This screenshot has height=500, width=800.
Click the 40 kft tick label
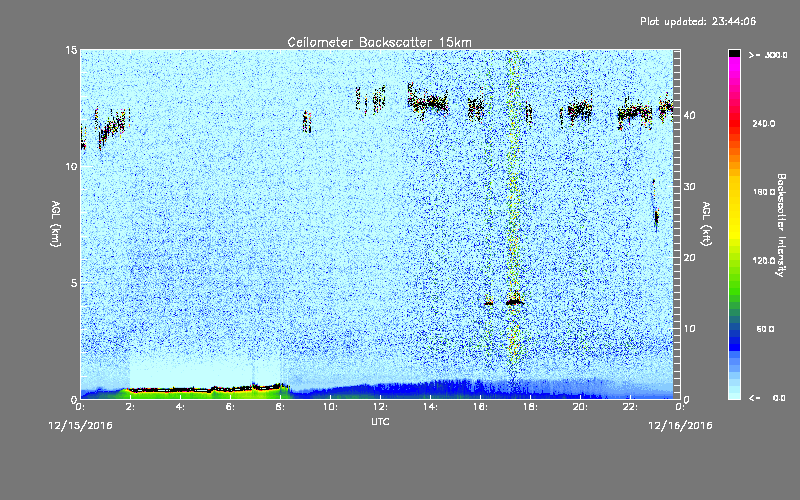(x=689, y=115)
